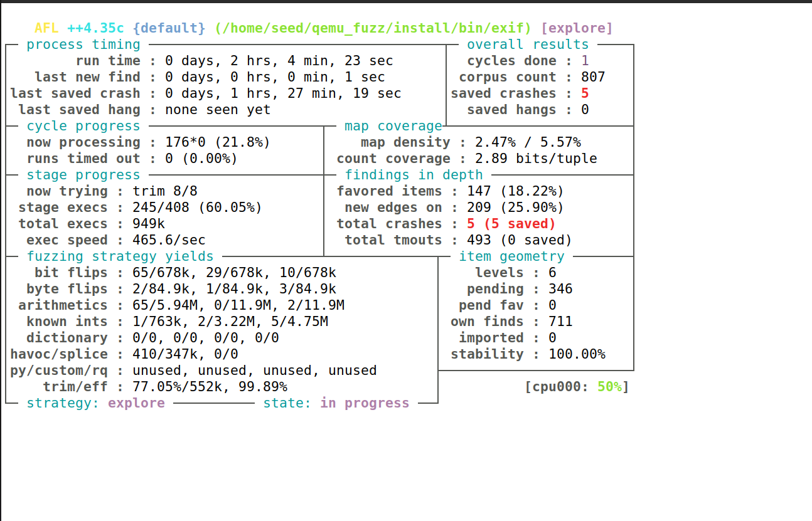The height and width of the screenshot is (521, 812).
Task: Select the {default} label in header
Action: click(169, 28)
